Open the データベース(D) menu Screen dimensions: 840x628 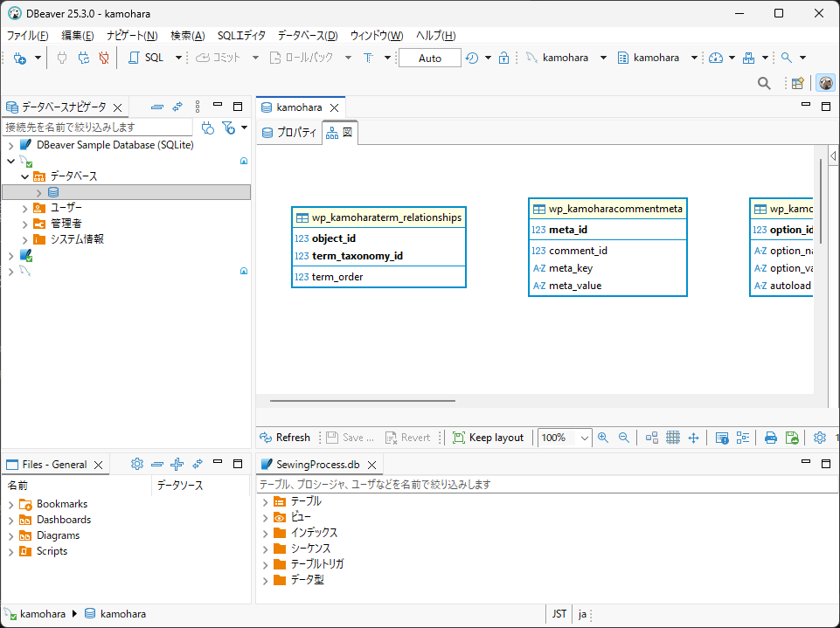click(307, 36)
